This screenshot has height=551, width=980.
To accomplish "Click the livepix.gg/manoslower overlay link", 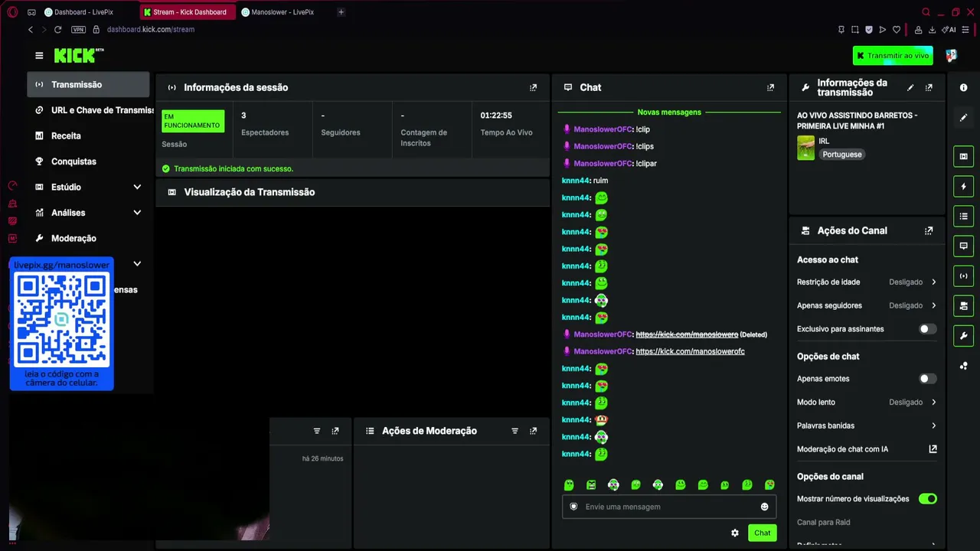I will 62,265.
